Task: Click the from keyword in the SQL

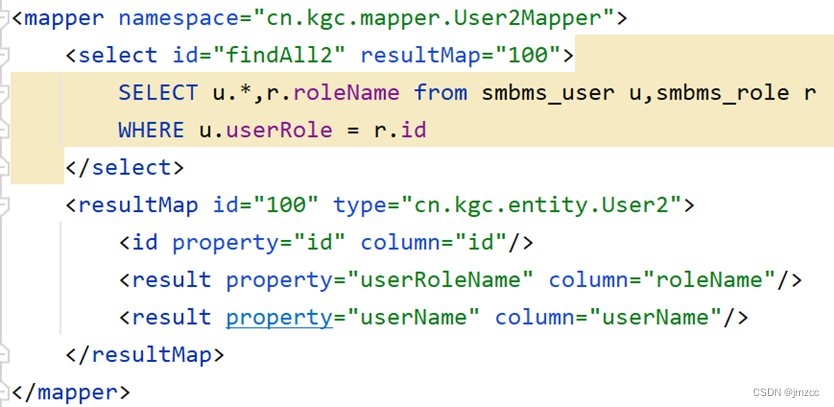Action: 440,93
